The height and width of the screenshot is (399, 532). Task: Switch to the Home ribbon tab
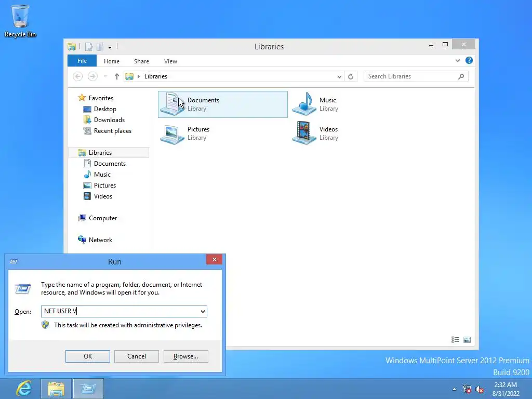tap(112, 61)
